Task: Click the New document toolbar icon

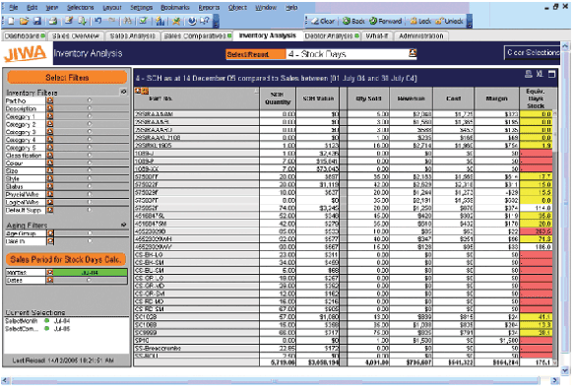Action: pyautogui.click(x=11, y=22)
